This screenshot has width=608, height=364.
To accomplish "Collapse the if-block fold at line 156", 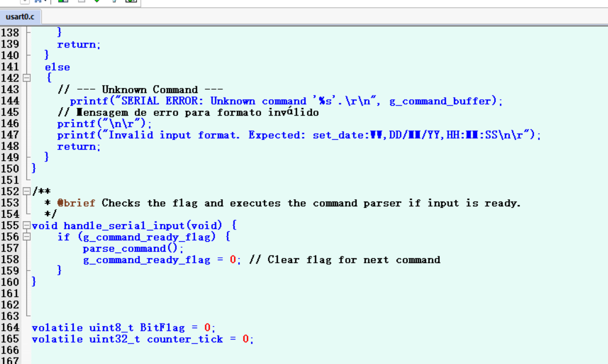I will pos(27,237).
